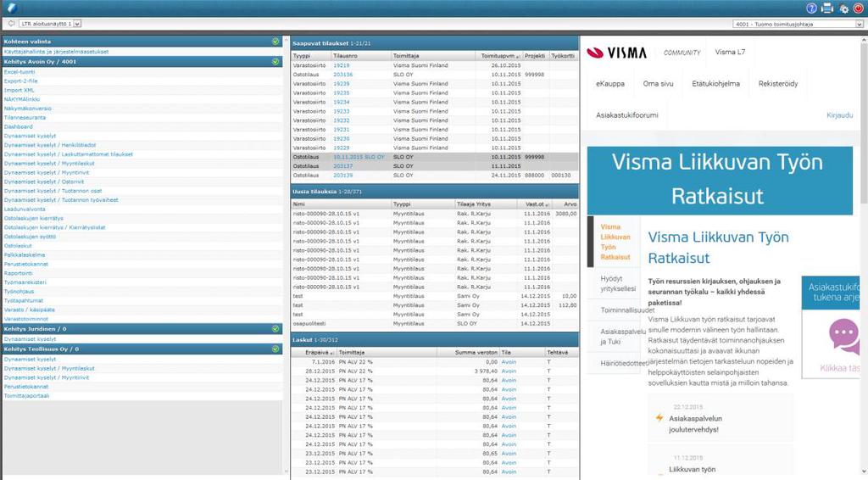Open the Rekisteröidy menu item
The height and width of the screenshot is (480, 868).
click(x=778, y=84)
